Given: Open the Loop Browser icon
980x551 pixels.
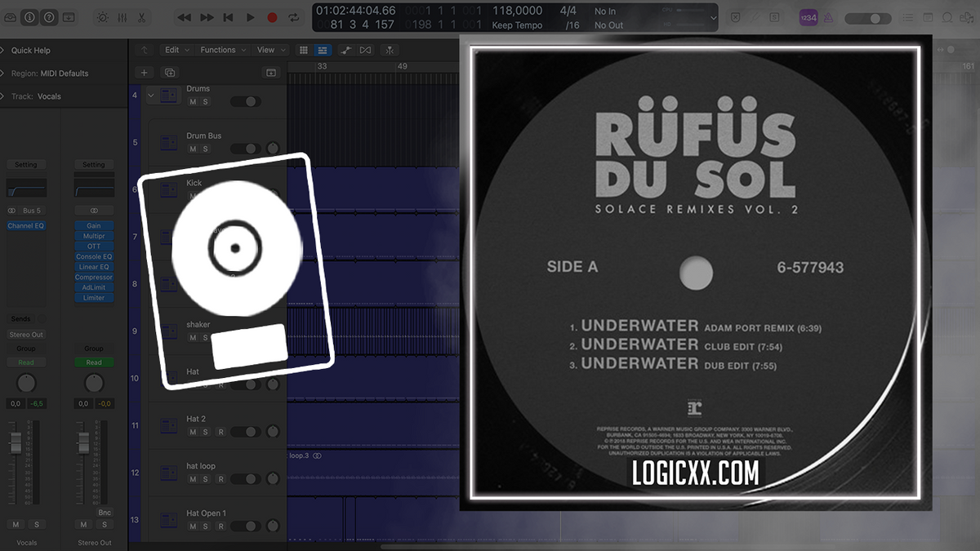Looking at the screenshot, I should [x=947, y=16].
